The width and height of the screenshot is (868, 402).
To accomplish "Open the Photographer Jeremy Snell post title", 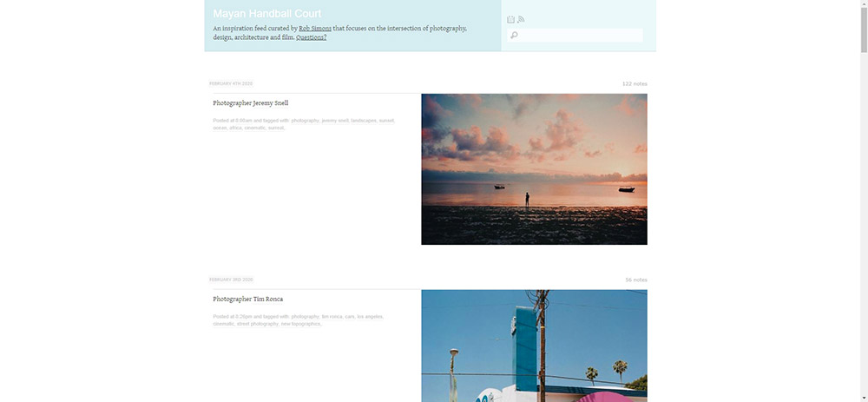I will pyautogui.click(x=251, y=103).
